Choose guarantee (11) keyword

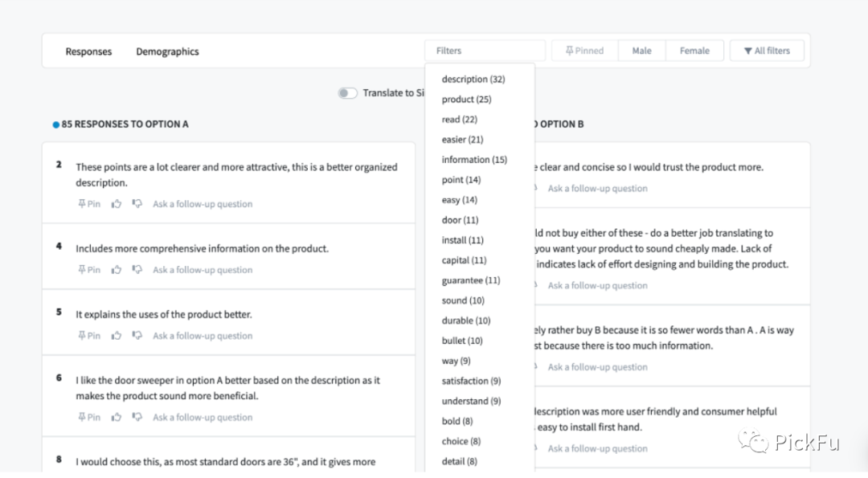(x=470, y=280)
